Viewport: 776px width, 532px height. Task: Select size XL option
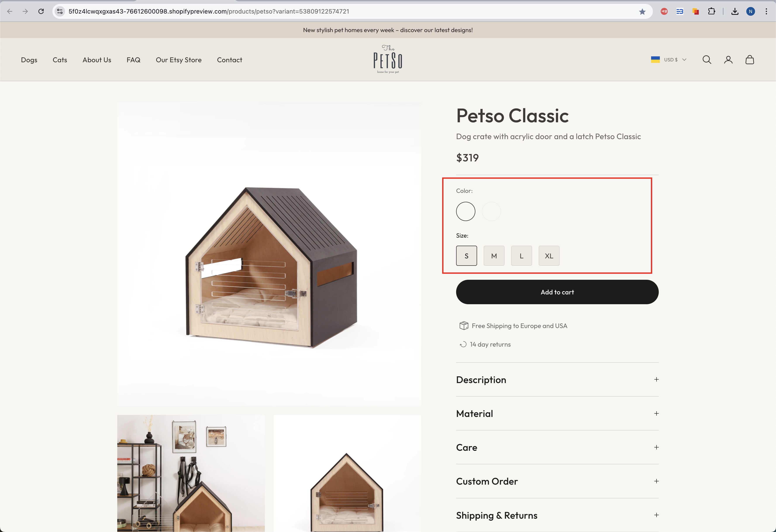(x=549, y=256)
